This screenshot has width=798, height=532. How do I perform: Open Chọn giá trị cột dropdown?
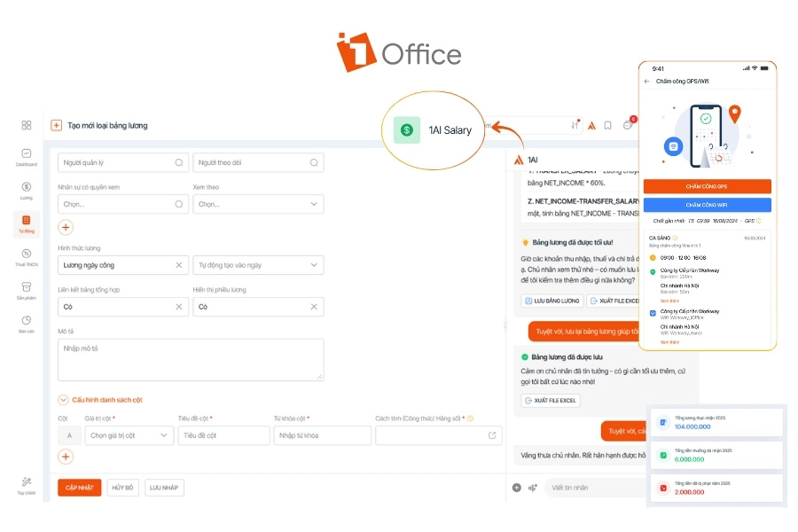[129, 435]
